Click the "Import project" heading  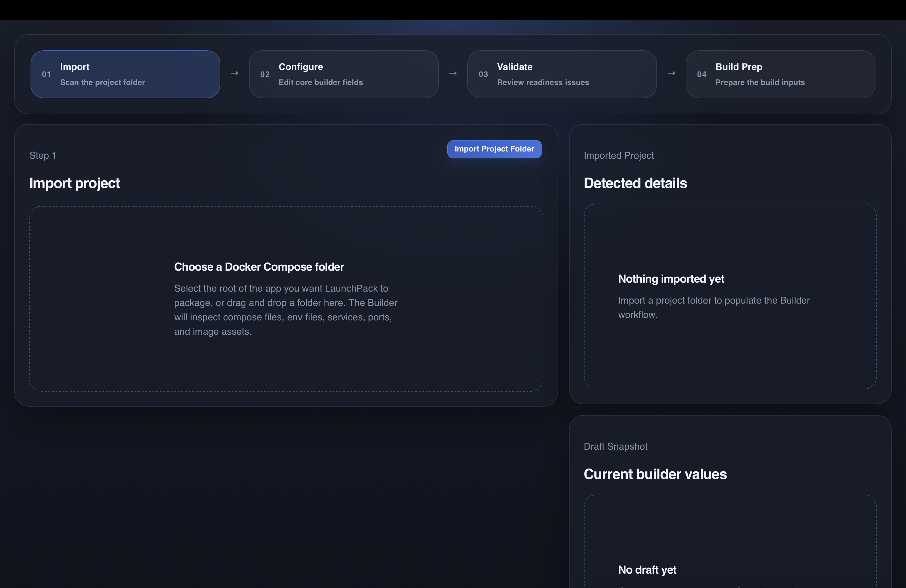pos(75,183)
